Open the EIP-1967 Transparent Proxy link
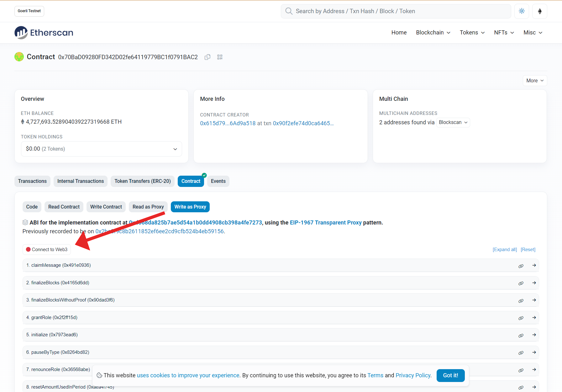 tap(325, 223)
